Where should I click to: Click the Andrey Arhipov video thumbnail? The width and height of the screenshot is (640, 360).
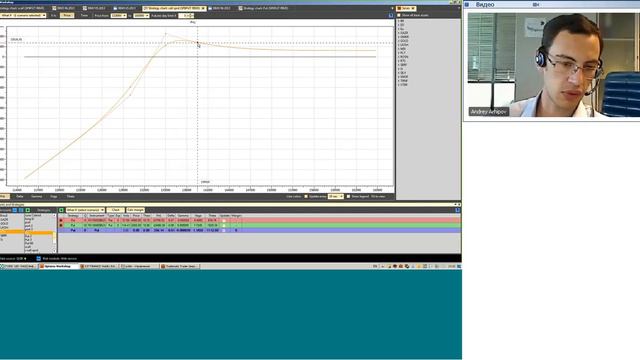point(553,65)
